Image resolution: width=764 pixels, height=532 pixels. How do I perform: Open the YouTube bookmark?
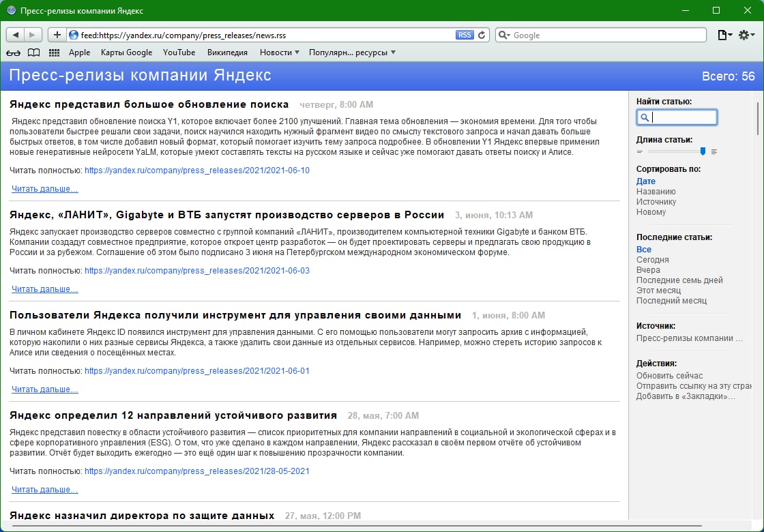179,53
